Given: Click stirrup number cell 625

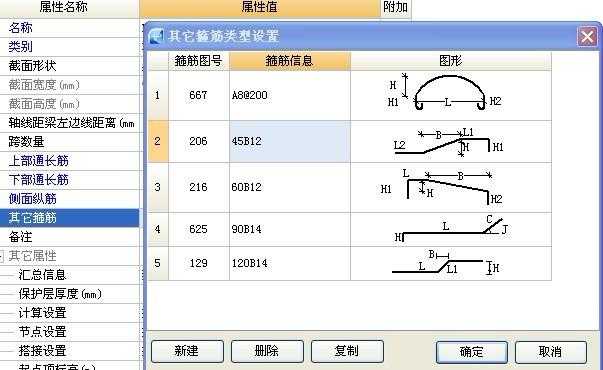Looking at the screenshot, I should (198, 229).
